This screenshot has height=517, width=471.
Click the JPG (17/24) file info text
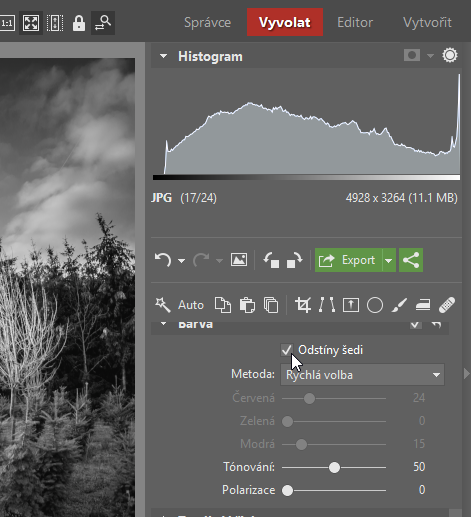coord(184,198)
